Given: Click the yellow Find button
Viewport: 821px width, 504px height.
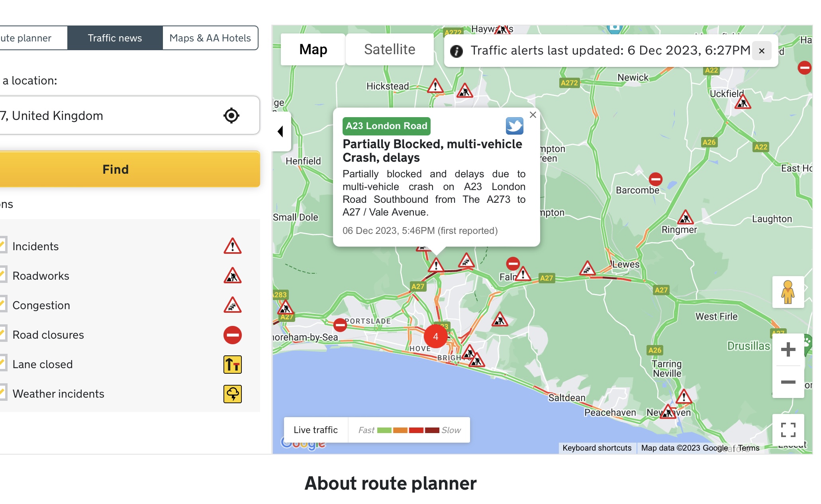Looking at the screenshot, I should pos(130,169).
